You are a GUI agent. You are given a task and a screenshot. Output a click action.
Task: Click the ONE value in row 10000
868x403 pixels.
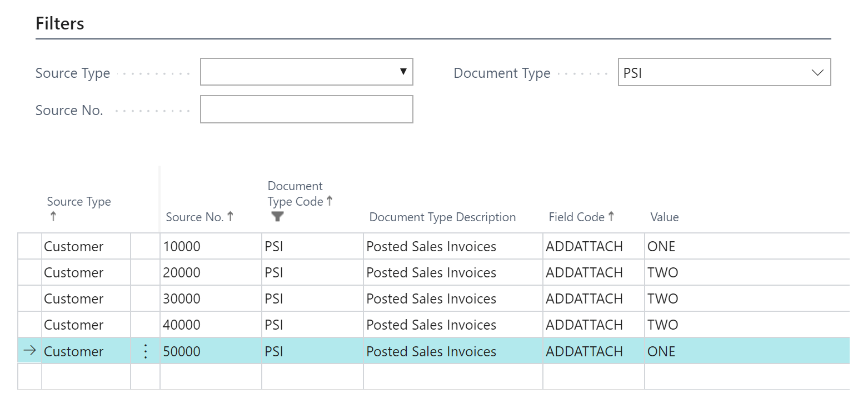[661, 246]
